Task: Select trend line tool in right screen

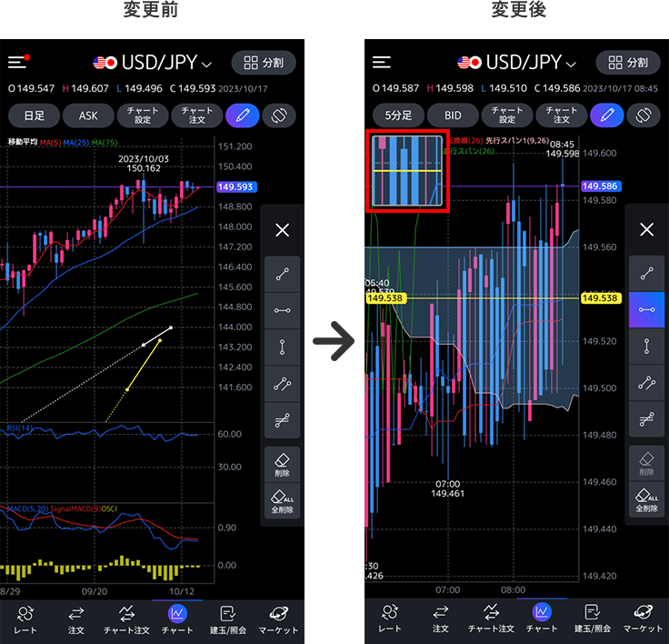Action: 647,273
